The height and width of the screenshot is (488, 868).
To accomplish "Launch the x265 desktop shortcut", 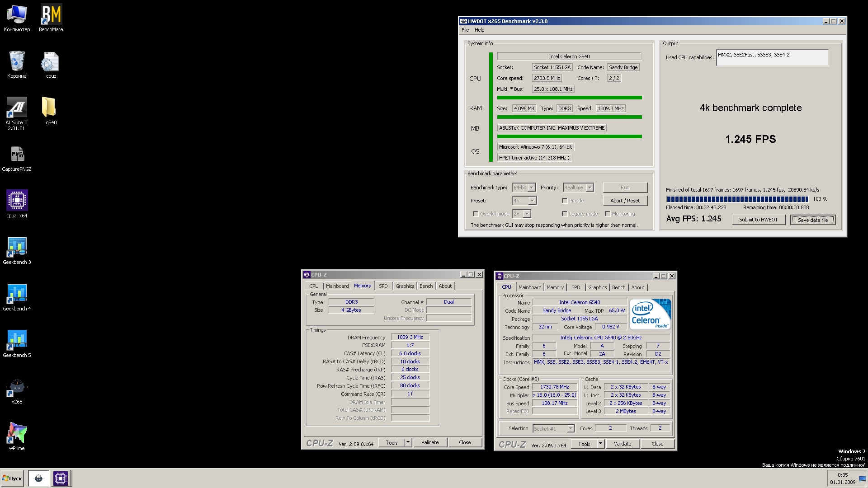I will (17, 391).
